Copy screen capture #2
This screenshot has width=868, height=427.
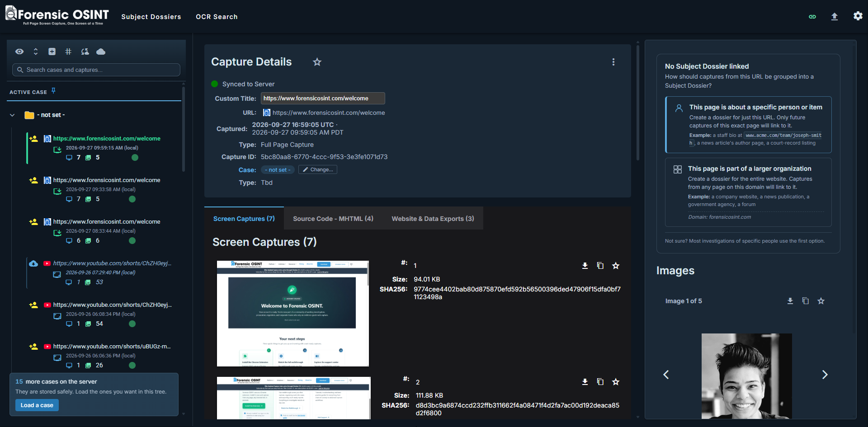pos(600,382)
